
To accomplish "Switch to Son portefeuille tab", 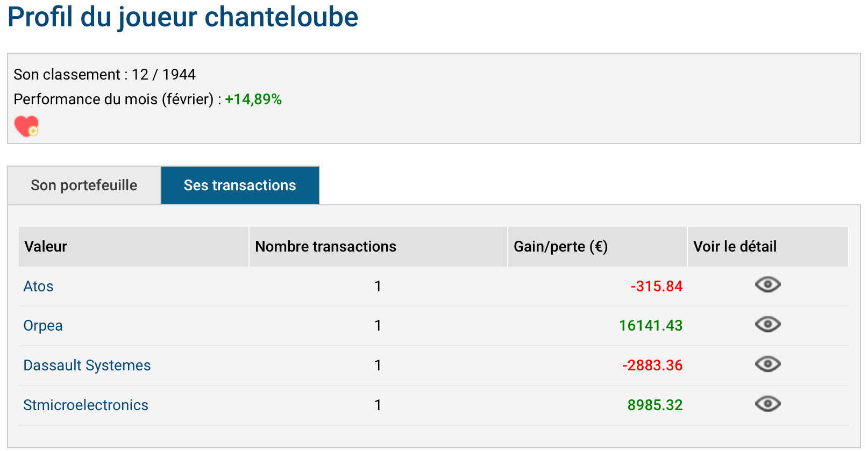I will coord(84,185).
